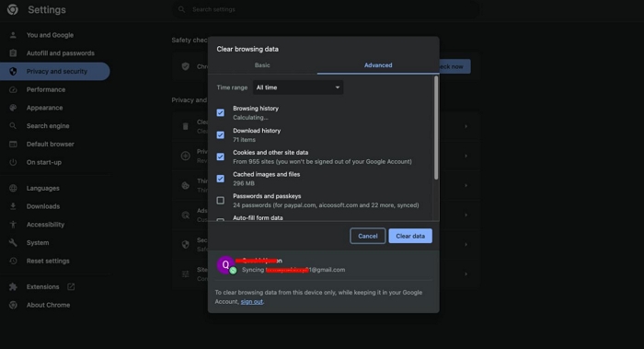This screenshot has height=349, width=644.
Task: Click the Search settings input field
Action: click(326, 9)
